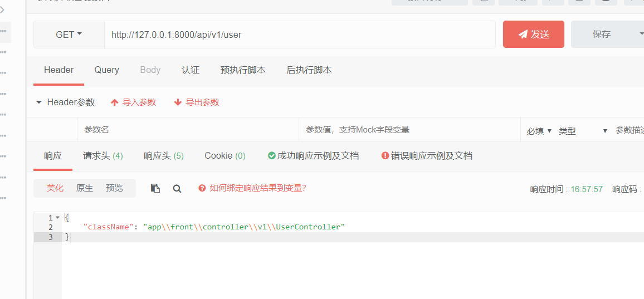Image resolution: width=644 pixels, height=299 pixels.
Task: Open the GET request method dropdown
Action: tap(69, 35)
